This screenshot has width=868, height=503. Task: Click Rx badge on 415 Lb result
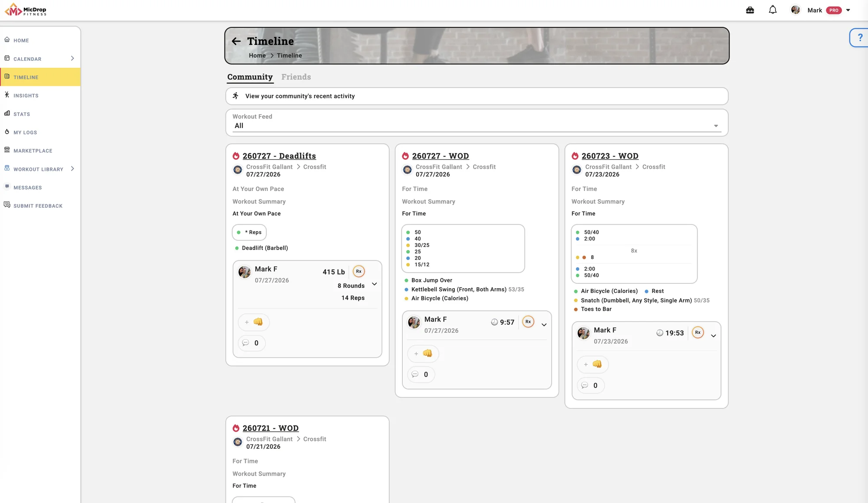(358, 271)
